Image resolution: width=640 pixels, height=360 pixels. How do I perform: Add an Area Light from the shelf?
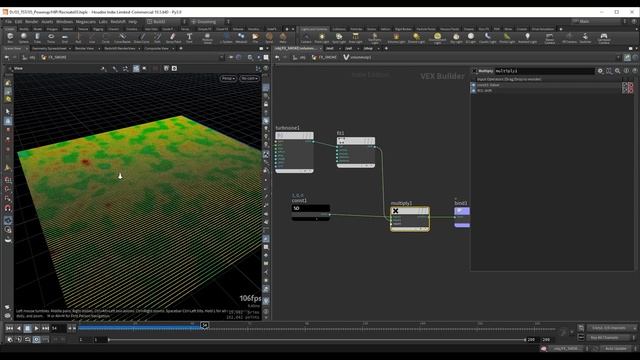[x=356, y=38]
